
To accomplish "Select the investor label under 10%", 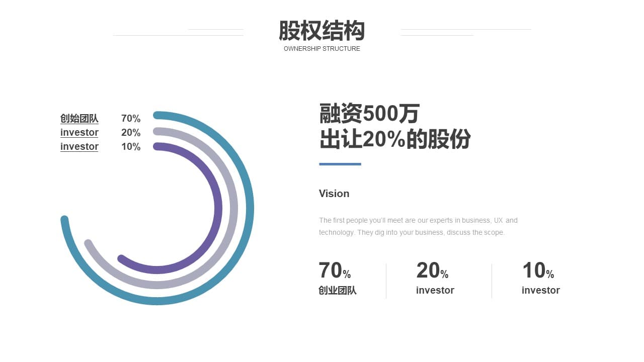I will coord(541,291).
